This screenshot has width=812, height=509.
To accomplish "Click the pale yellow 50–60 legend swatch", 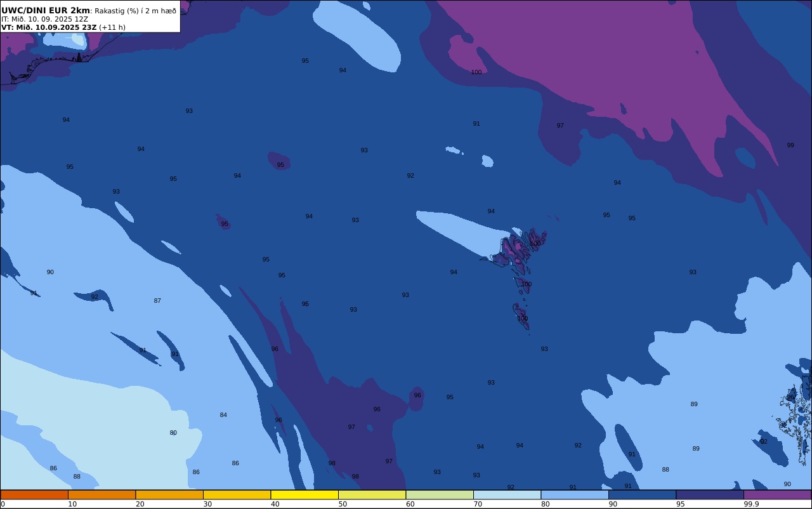I will coord(372,494).
